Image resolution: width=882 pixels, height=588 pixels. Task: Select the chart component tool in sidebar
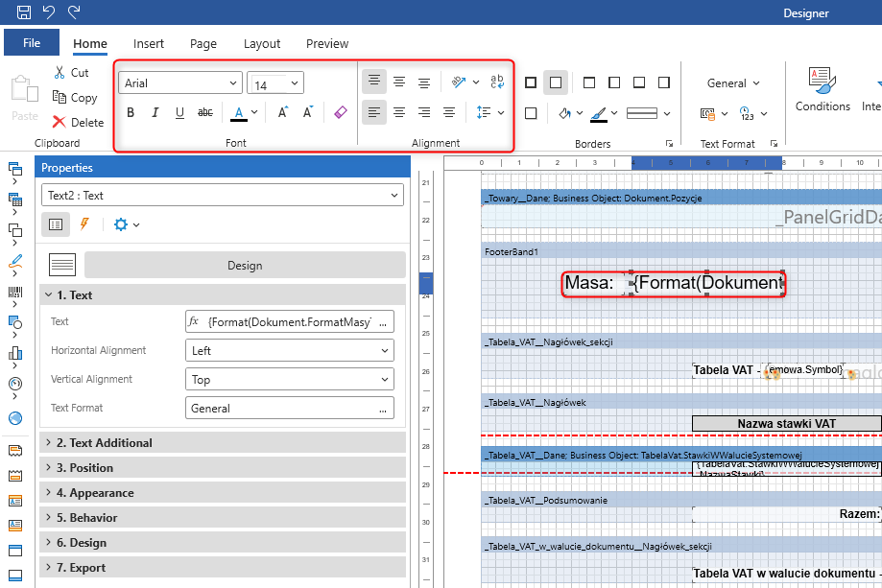(x=15, y=353)
